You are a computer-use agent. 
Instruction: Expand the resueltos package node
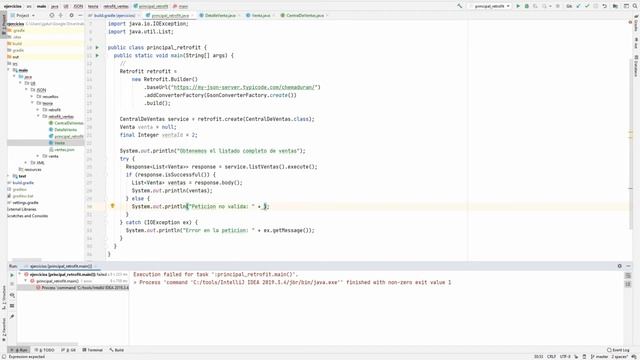coord(33,97)
